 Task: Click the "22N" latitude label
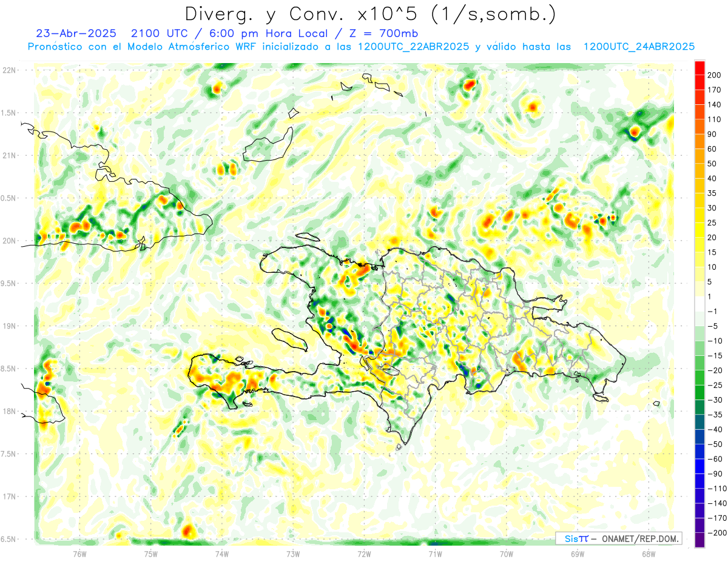(9, 70)
